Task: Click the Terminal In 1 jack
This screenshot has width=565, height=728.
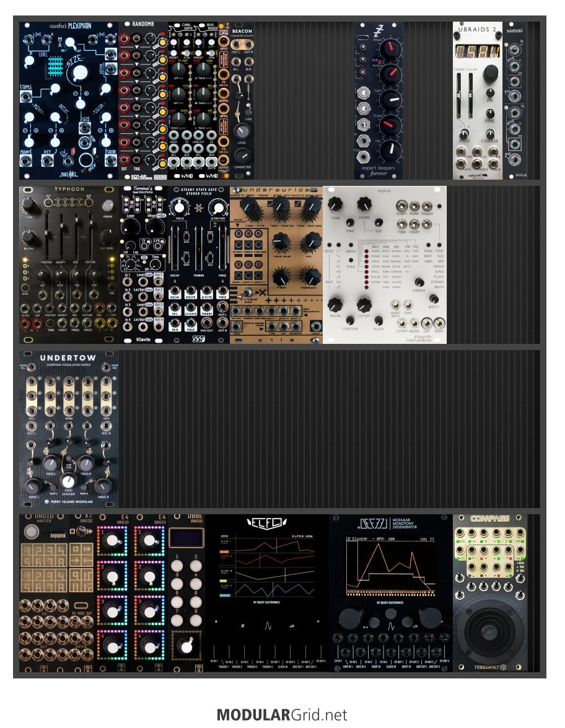Action: pos(127,281)
